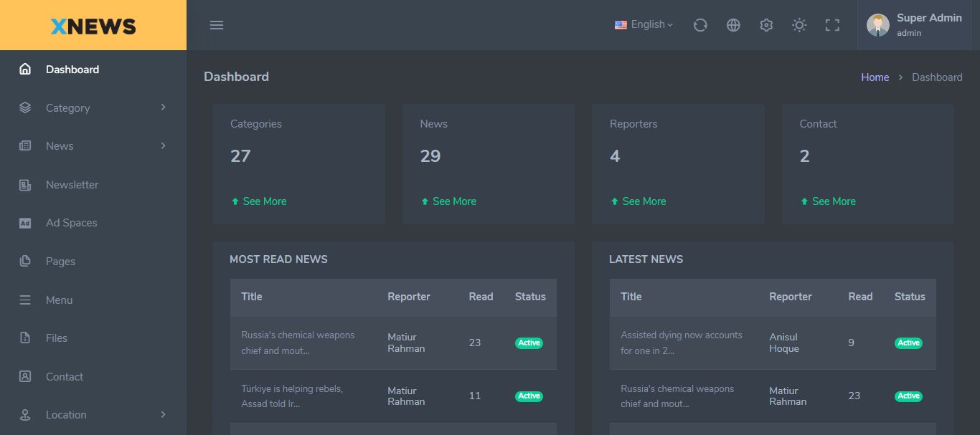
Task: Click Active badge of Russia row in Latest News
Action: [908, 396]
